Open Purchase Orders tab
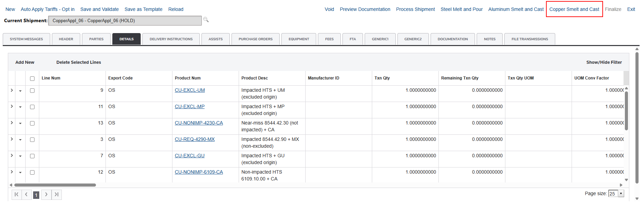This screenshot has width=644, height=205. (x=255, y=39)
